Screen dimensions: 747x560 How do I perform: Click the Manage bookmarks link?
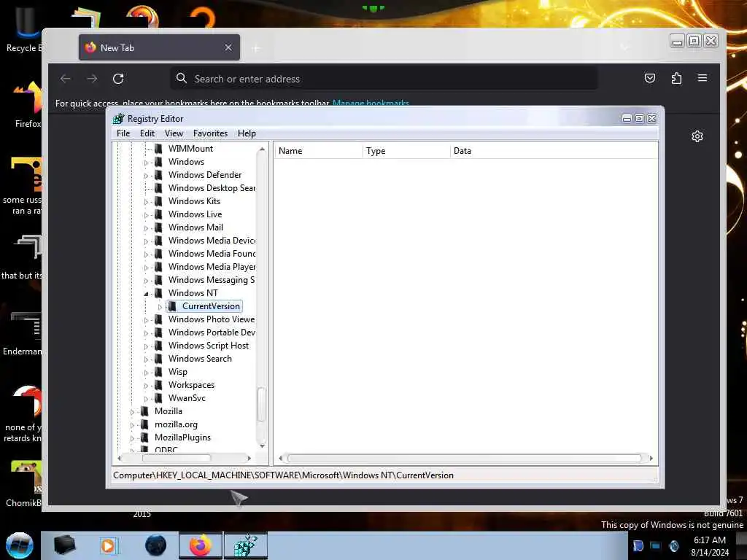pos(371,104)
